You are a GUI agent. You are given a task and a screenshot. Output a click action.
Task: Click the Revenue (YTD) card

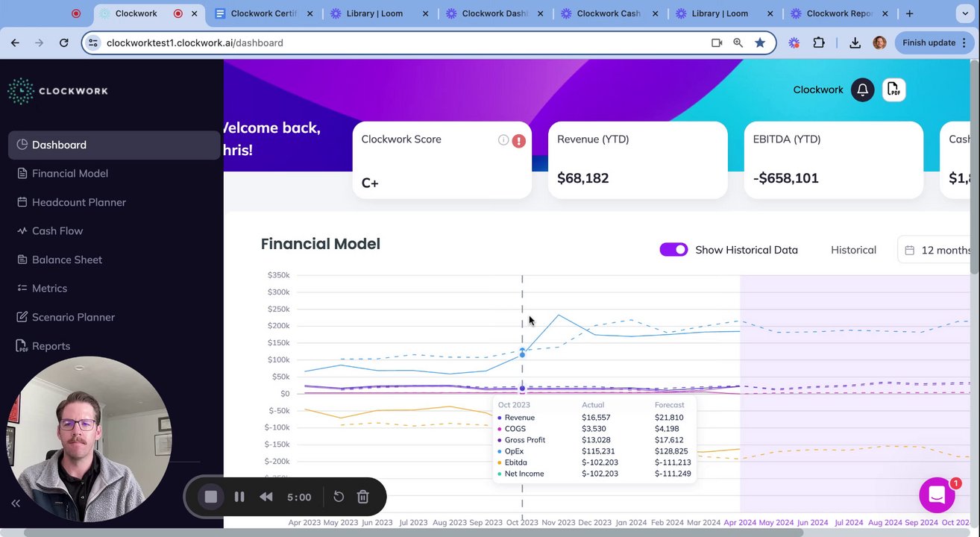click(x=638, y=160)
